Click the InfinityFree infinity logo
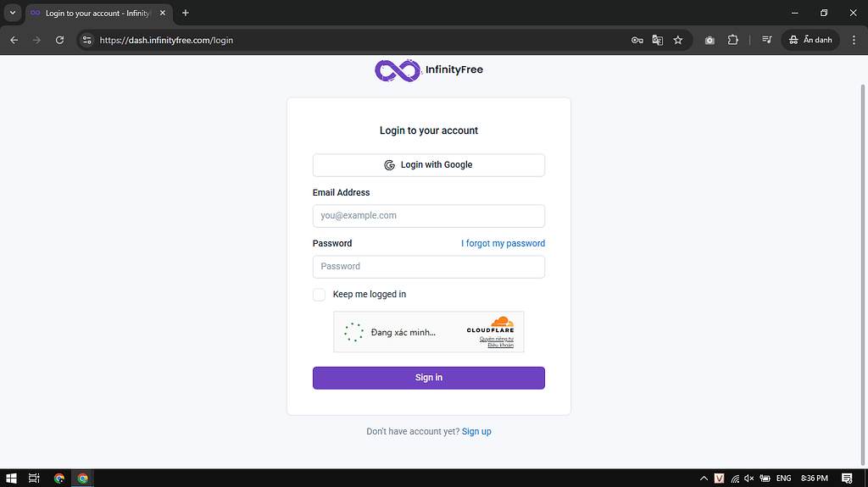Viewport: 868px width, 487px height. 398,70
